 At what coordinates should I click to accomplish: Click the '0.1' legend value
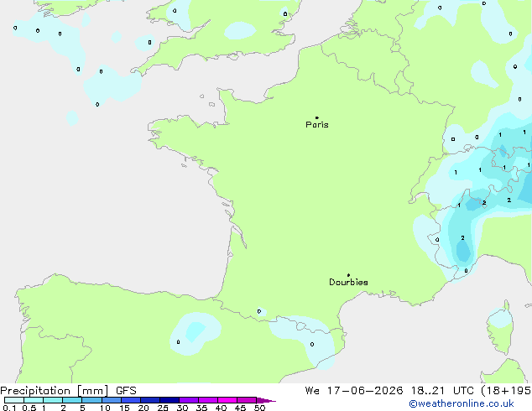(9, 408)
